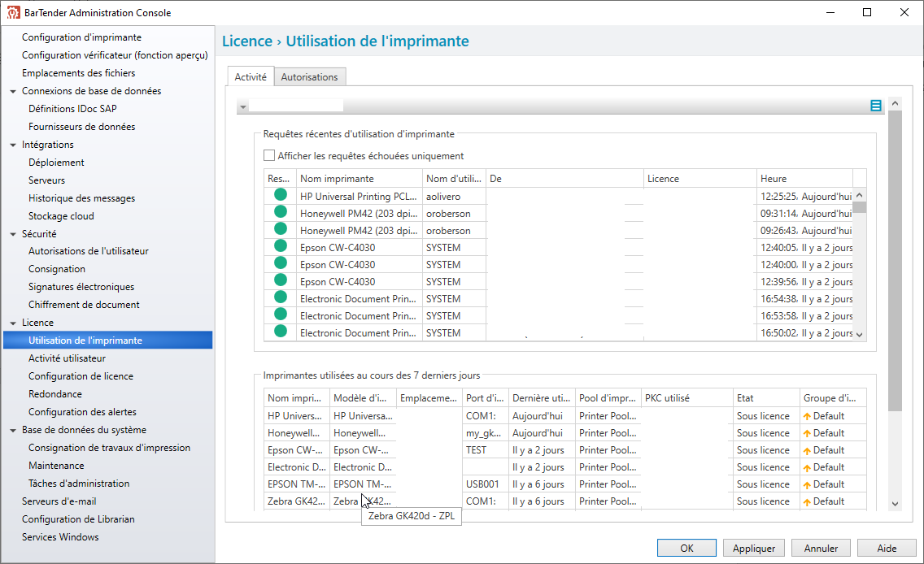This screenshot has height=564, width=924.
Task: Click the requests table scrollbar thumb
Action: pos(859,207)
